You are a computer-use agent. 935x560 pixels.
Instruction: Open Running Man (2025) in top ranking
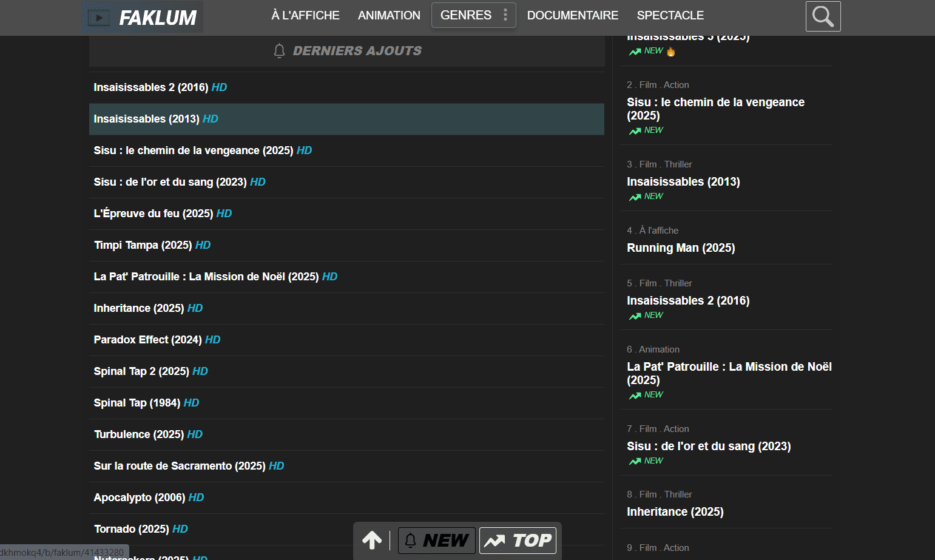click(x=681, y=248)
